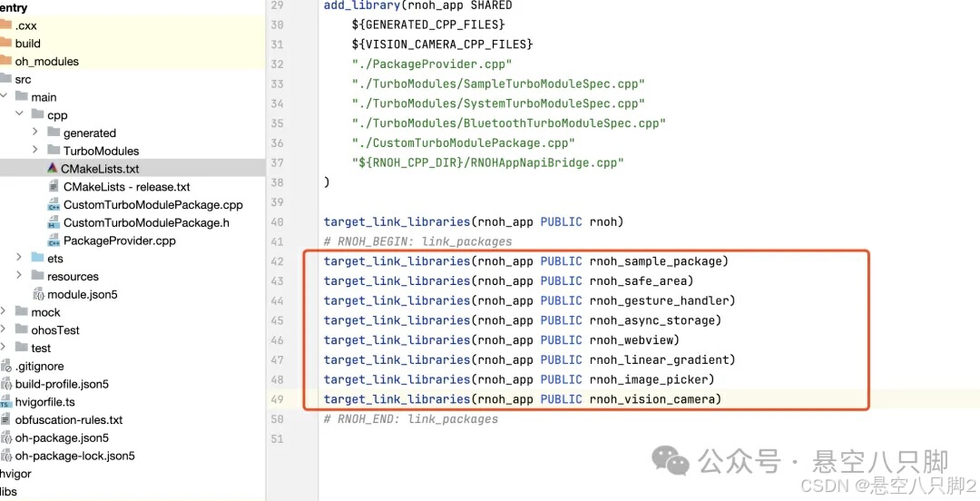Expand the resources folder
The width and height of the screenshot is (980, 501).
(19, 275)
